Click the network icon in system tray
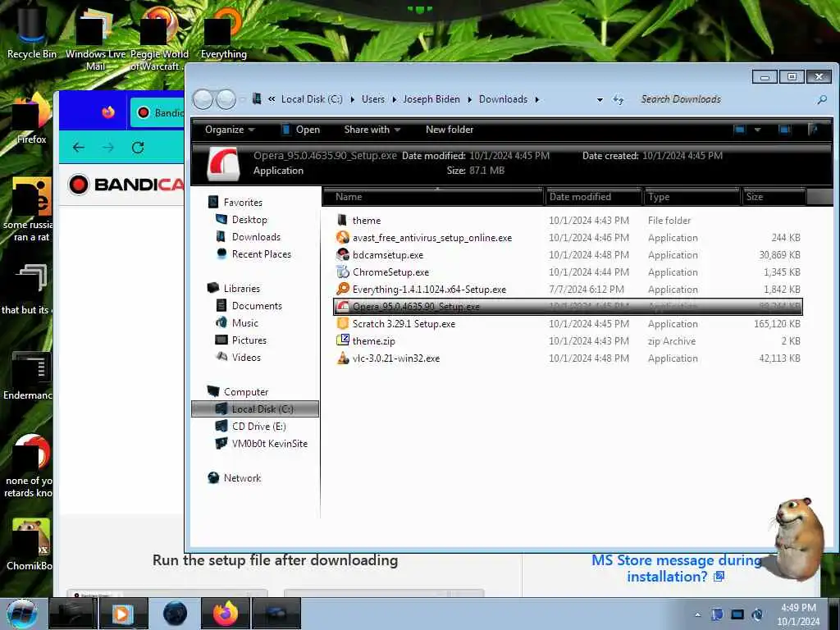The height and width of the screenshot is (630, 840). click(737, 614)
